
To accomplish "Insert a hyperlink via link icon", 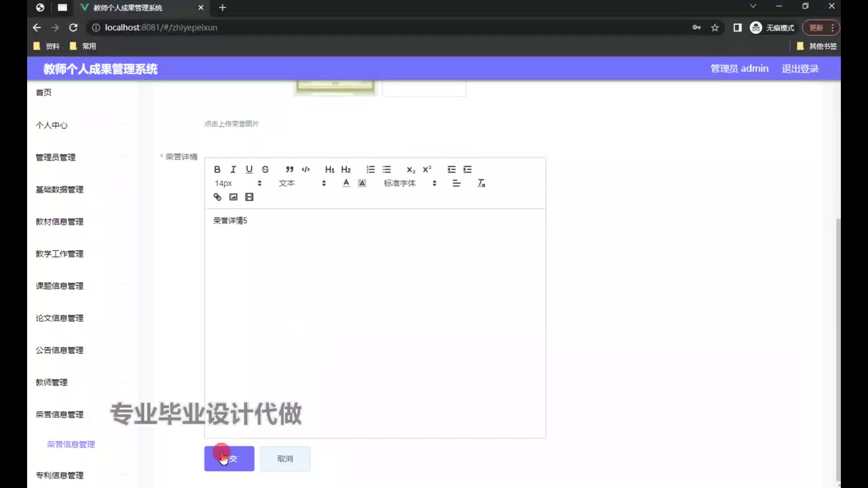I will 217,197.
